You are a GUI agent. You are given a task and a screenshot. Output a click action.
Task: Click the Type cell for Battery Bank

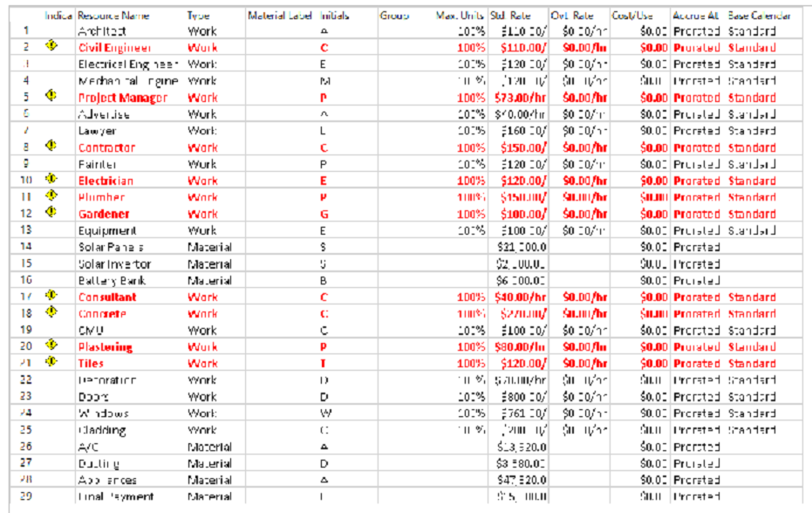(209, 281)
